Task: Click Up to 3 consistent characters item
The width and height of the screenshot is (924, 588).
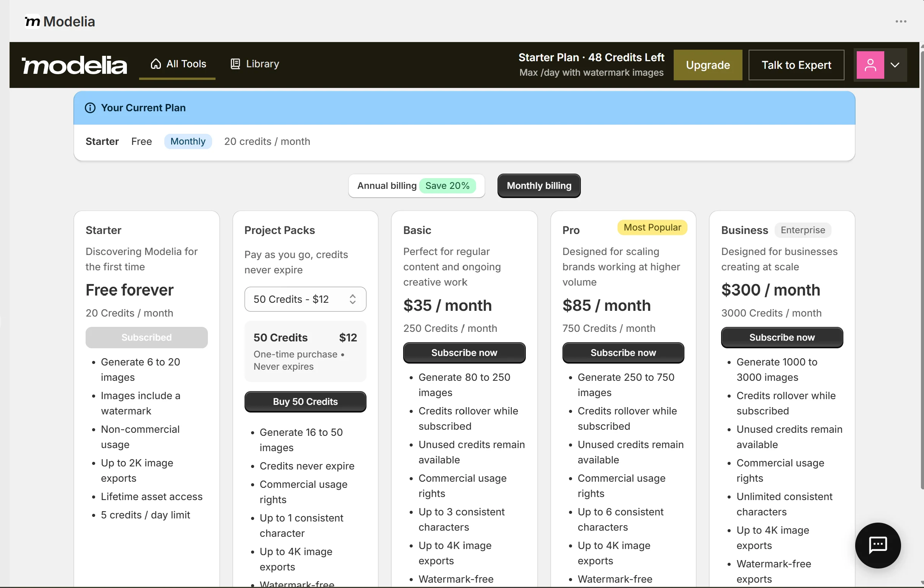Action: coord(461,519)
